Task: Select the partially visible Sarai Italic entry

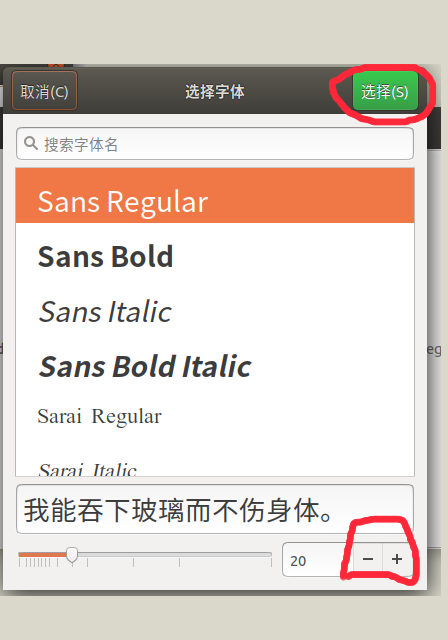Action: 215,467
